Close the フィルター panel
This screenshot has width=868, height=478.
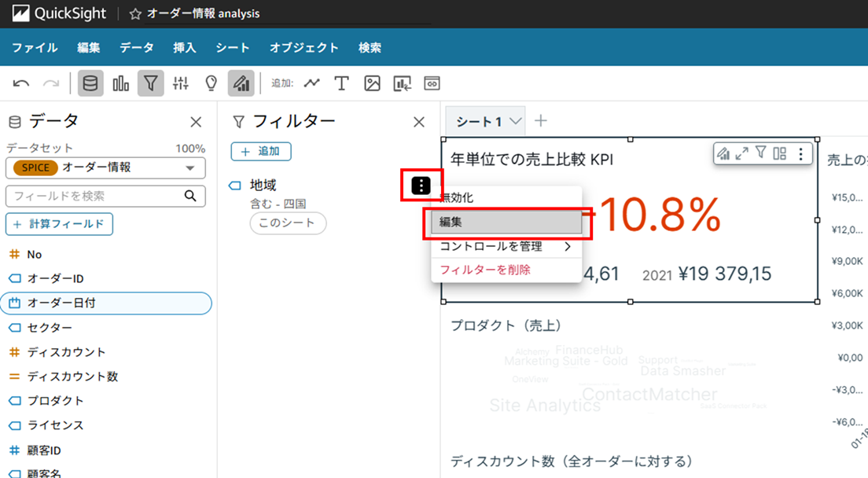[419, 123]
